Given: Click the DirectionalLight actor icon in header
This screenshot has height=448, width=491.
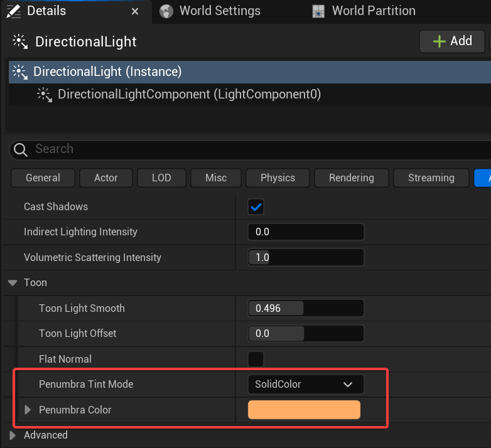Looking at the screenshot, I should pos(19,41).
